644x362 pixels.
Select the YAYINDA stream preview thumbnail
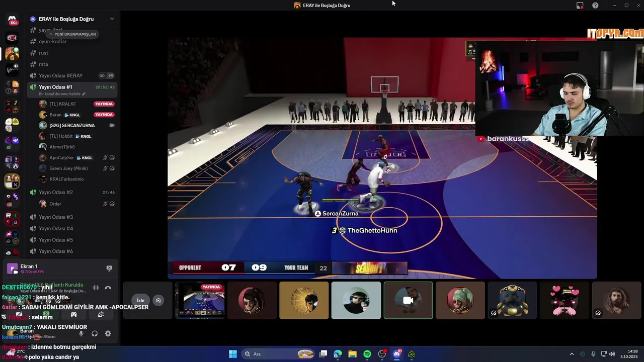[200, 300]
